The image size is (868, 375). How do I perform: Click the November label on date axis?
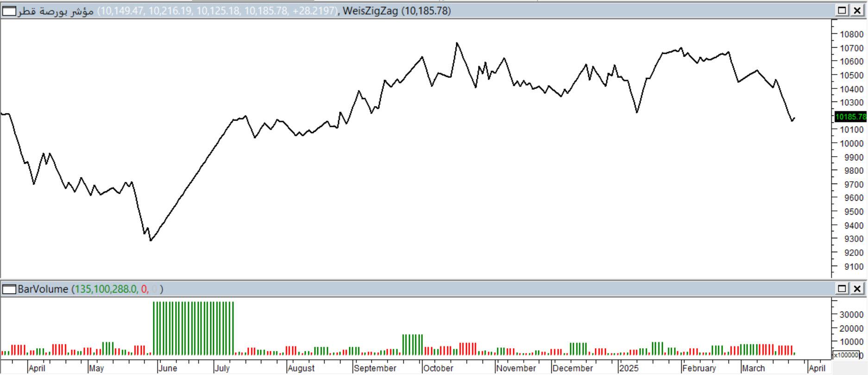point(516,368)
